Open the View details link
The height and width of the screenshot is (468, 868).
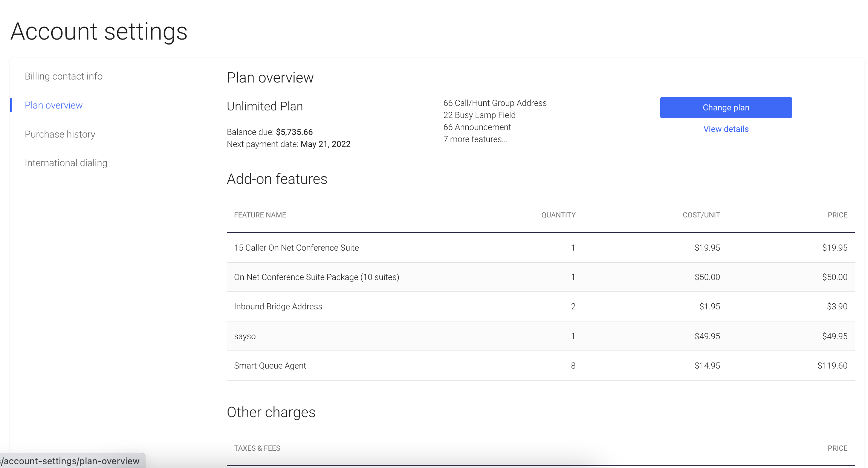tap(725, 129)
